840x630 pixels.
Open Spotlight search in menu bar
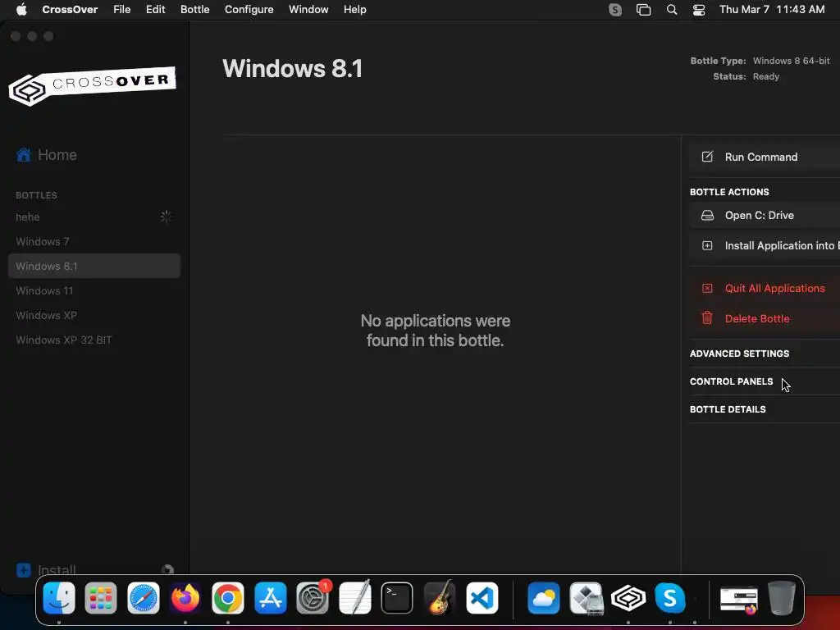(x=672, y=10)
